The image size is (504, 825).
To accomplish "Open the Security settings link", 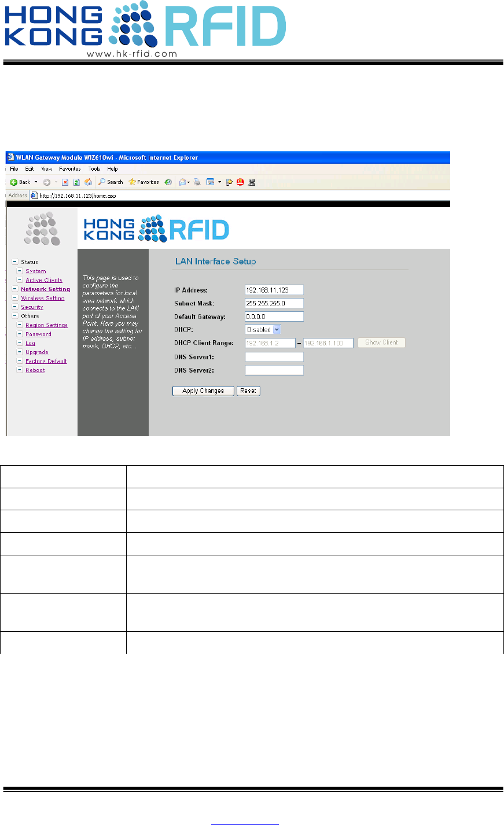I will (x=32, y=307).
